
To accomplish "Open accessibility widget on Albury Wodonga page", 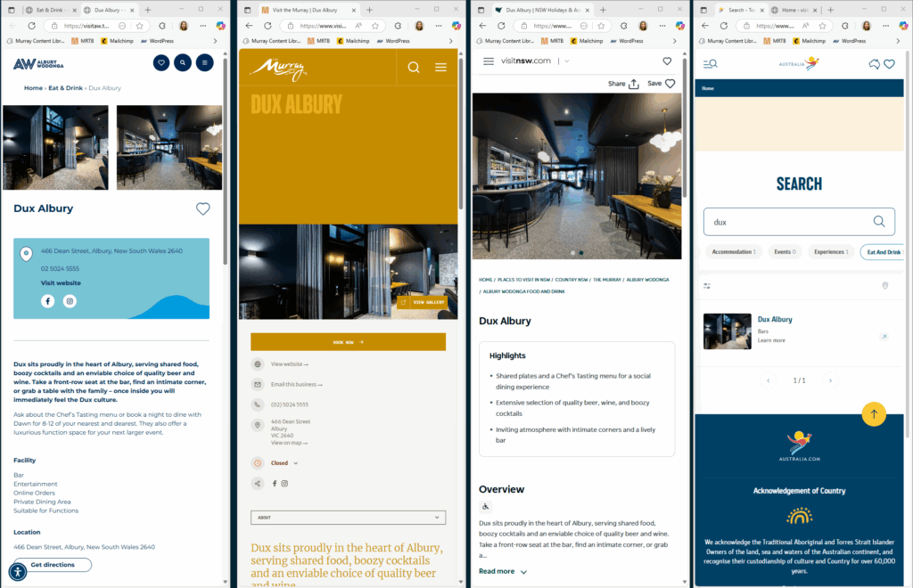I will point(18,572).
